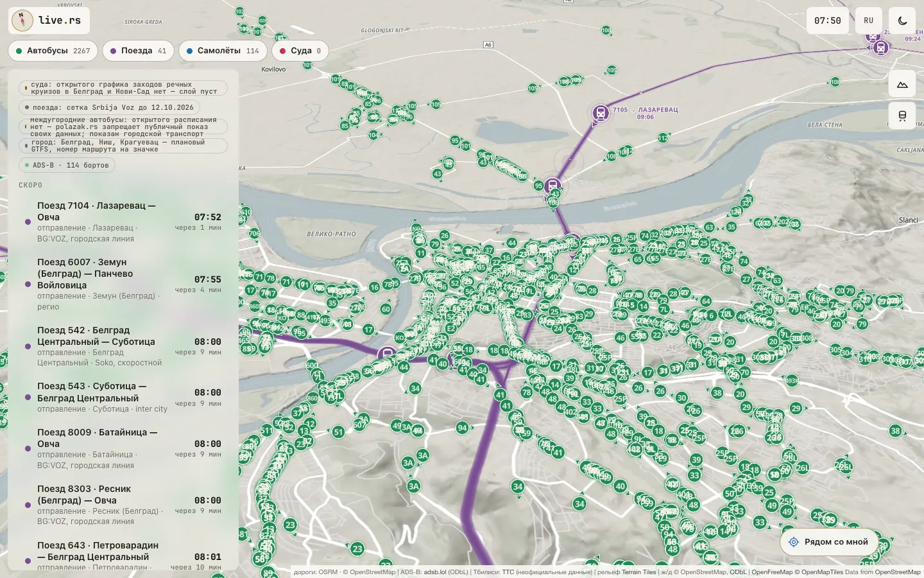Open the Terrain Tiles attribution link

pos(639,572)
